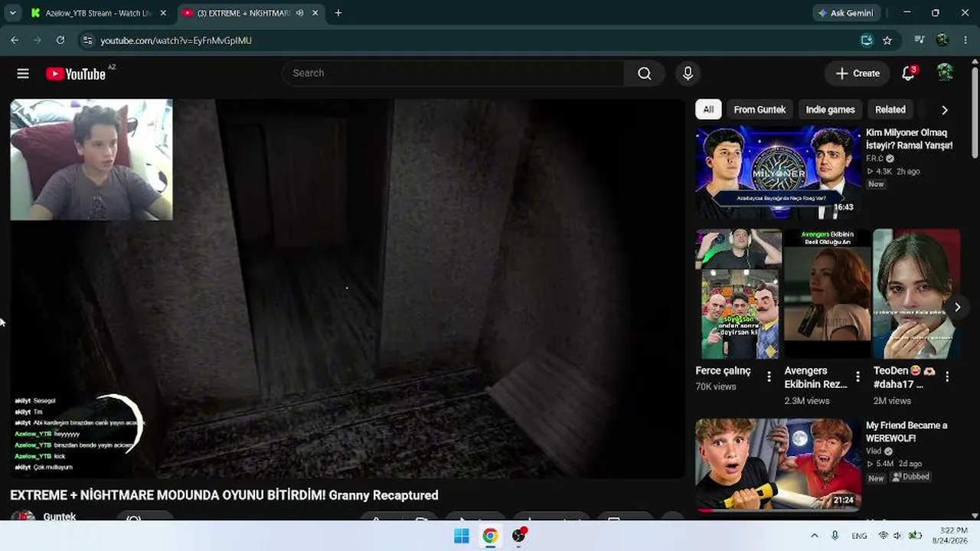Close the EXTREME + NIGHTMARE YouTube tab
This screenshot has height=551, width=980.
pyautogui.click(x=315, y=13)
